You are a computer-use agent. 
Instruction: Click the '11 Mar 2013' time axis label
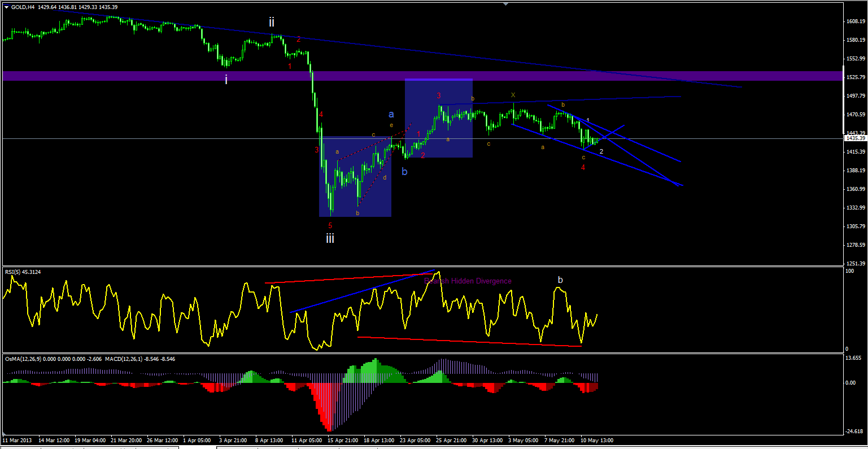[18, 440]
